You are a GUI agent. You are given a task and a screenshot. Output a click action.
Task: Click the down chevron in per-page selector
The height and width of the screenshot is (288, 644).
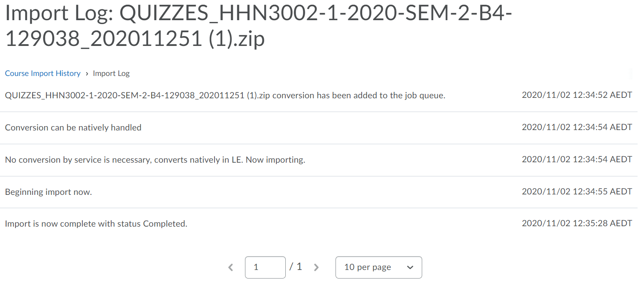pos(410,267)
